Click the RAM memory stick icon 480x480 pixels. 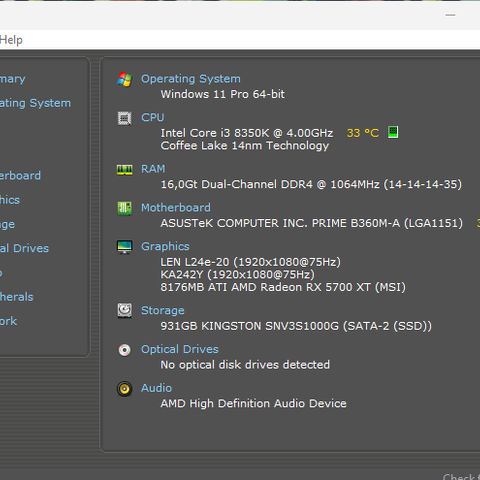pyautogui.click(x=125, y=170)
